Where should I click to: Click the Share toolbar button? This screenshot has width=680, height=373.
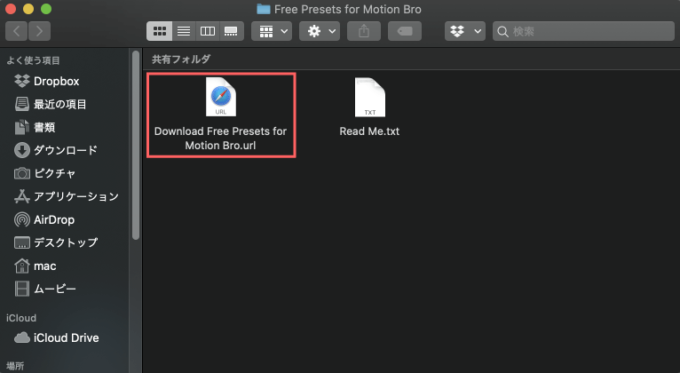364,31
